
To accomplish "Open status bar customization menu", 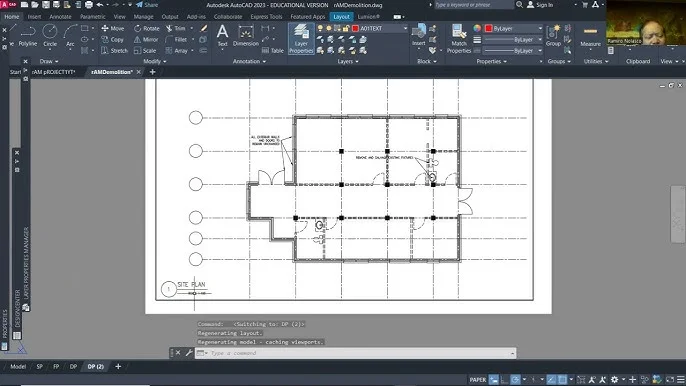I will [681, 380].
